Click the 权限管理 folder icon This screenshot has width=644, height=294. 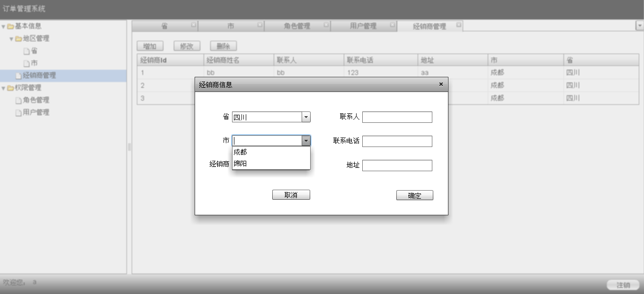click(x=10, y=88)
